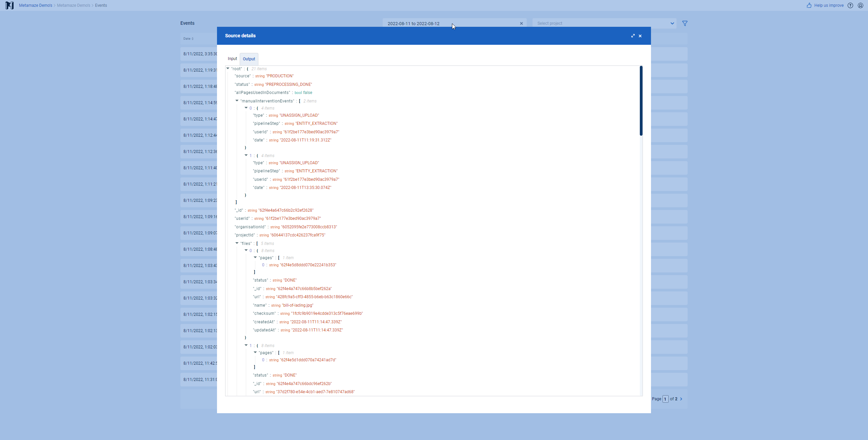Viewport: 868px width, 440px height.
Task: Collapse the "files" array
Action: click(x=237, y=243)
